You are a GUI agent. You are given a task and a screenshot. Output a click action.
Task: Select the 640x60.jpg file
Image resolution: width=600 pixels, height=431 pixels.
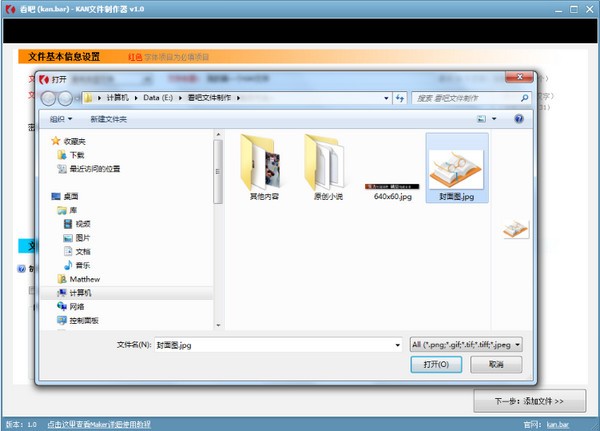[x=392, y=192]
